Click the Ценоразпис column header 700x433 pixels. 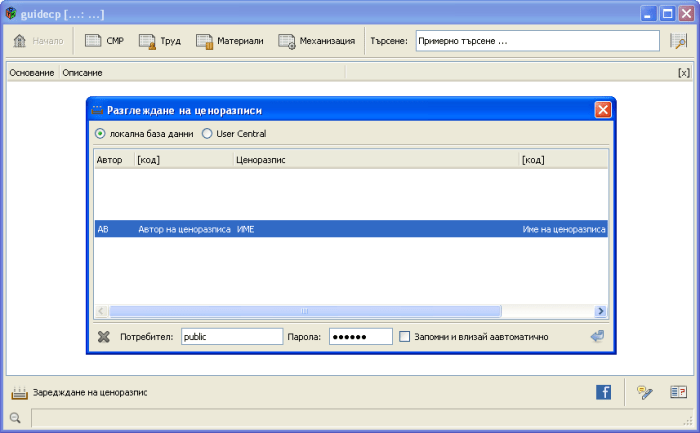[x=376, y=160]
